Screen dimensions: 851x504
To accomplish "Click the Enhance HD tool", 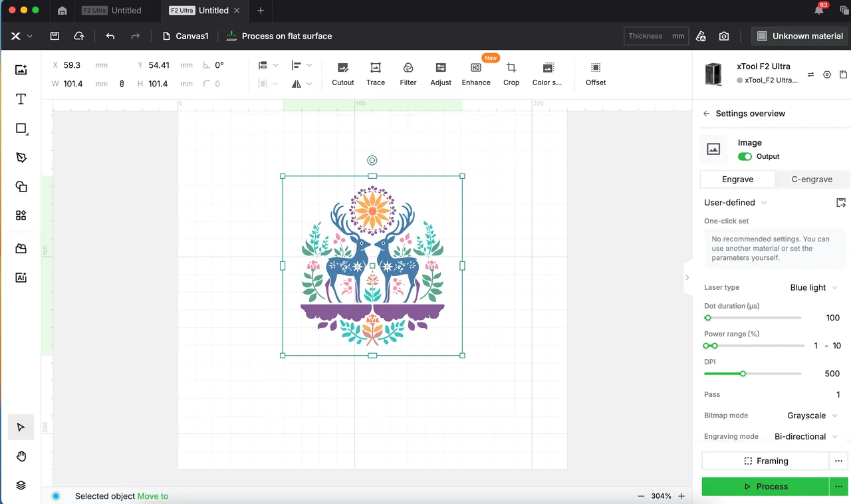I will (476, 74).
